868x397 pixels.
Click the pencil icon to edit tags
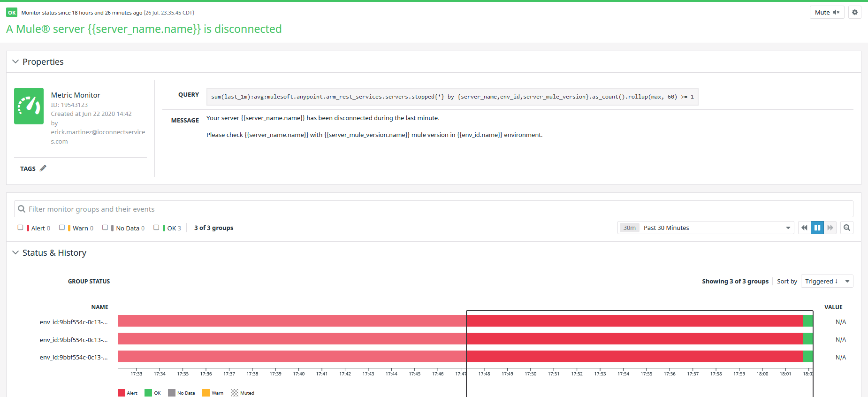[x=43, y=168]
